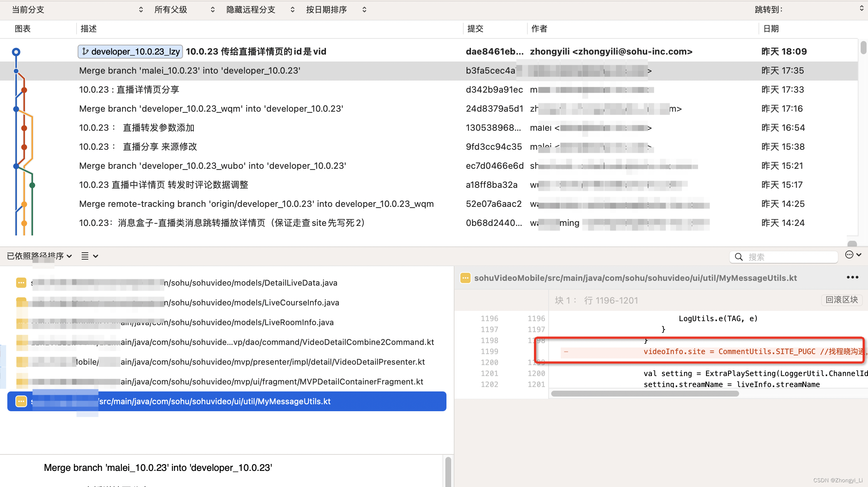Open the 隐藏远程分支 dropdown
The image size is (868, 487).
click(260, 10)
